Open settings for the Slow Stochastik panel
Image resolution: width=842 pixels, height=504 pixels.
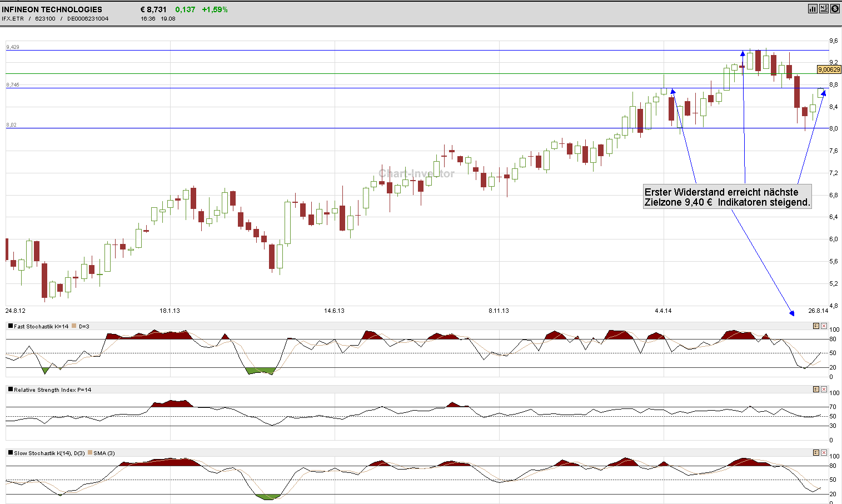(x=816, y=452)
